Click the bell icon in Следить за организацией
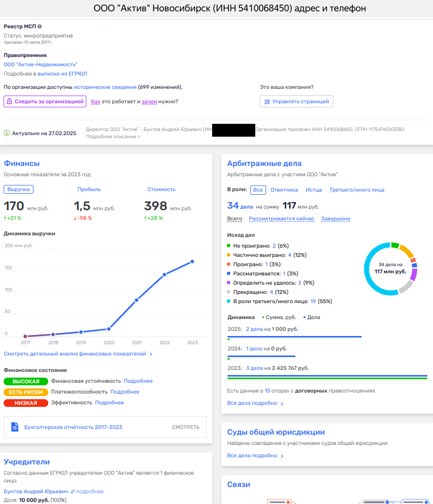433x504 pixels. (x=9, y=101)
